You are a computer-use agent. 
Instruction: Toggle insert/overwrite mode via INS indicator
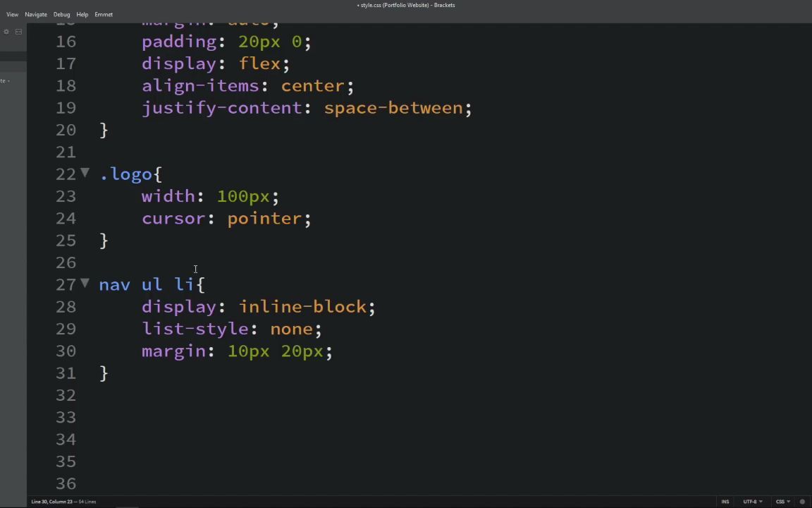coord(725,502)
